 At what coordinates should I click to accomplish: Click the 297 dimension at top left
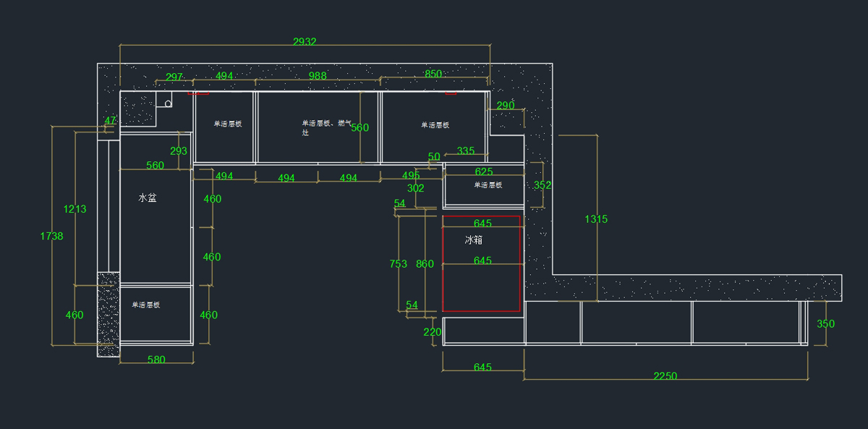tap(174, 77)
